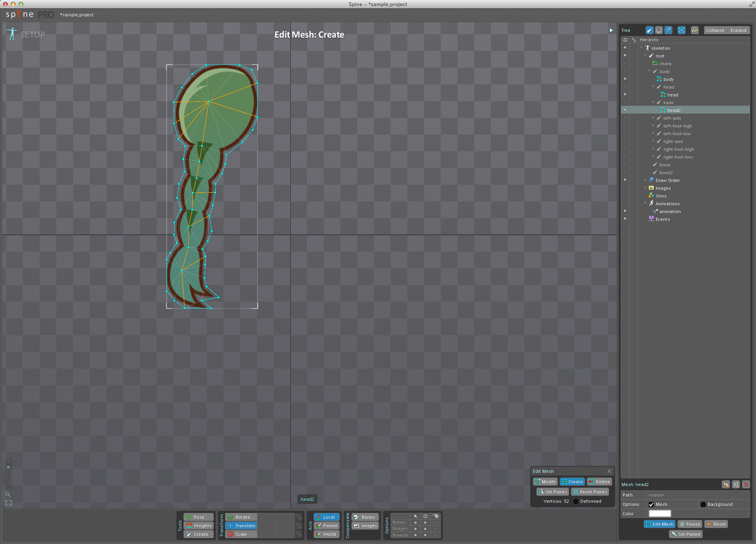Click the Collapse tree button

(715, 30)
